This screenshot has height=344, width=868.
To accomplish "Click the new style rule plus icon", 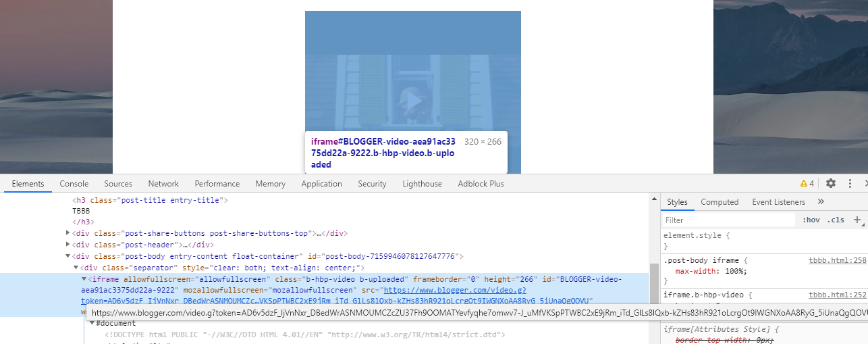I will coord(857,220).
